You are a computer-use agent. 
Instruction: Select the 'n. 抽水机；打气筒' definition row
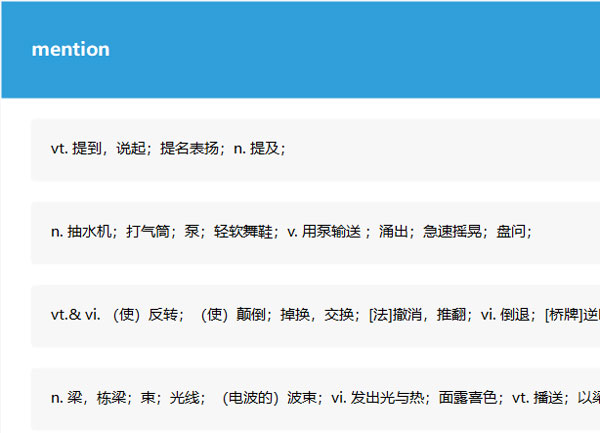point(315,233)
